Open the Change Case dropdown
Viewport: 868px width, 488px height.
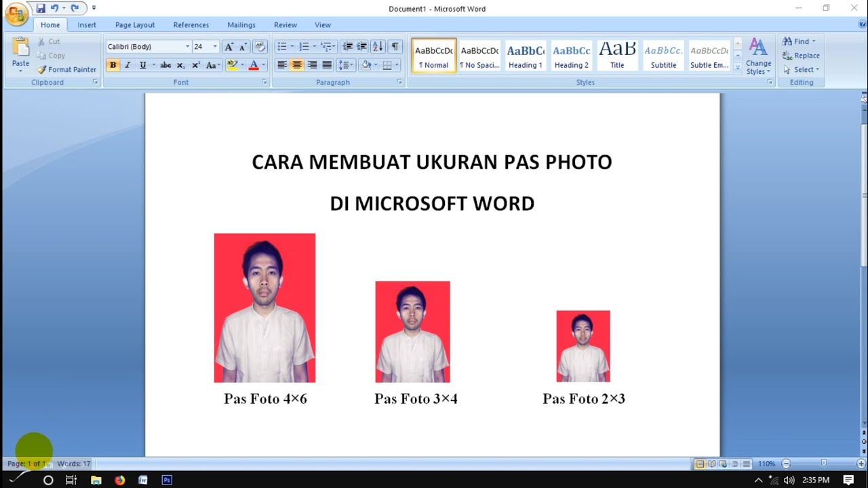click(213, 65)
